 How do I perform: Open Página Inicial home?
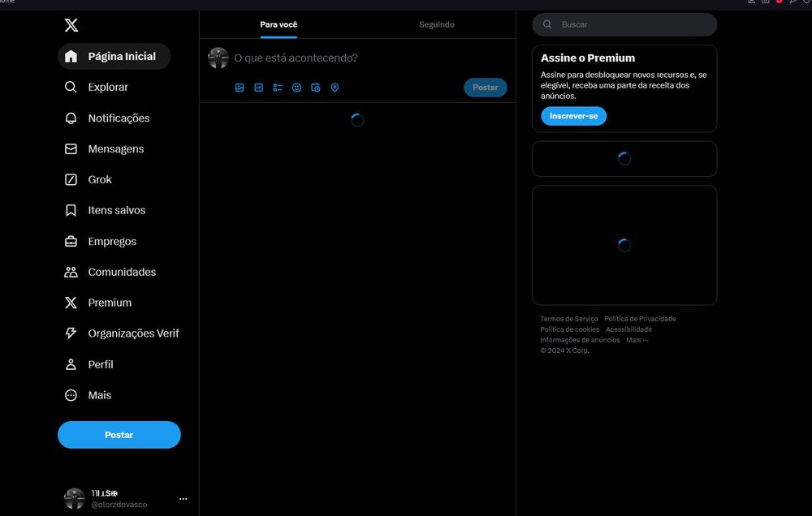click(114, 57)
